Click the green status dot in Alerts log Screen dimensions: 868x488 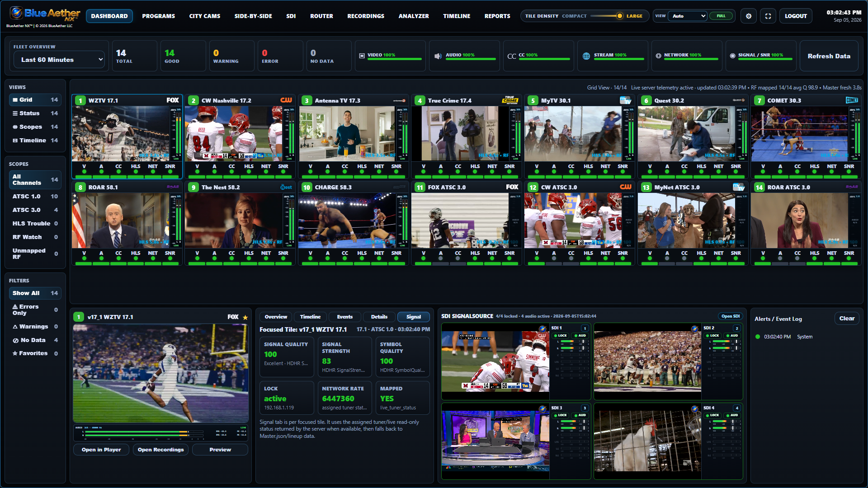tap(758, 337)
